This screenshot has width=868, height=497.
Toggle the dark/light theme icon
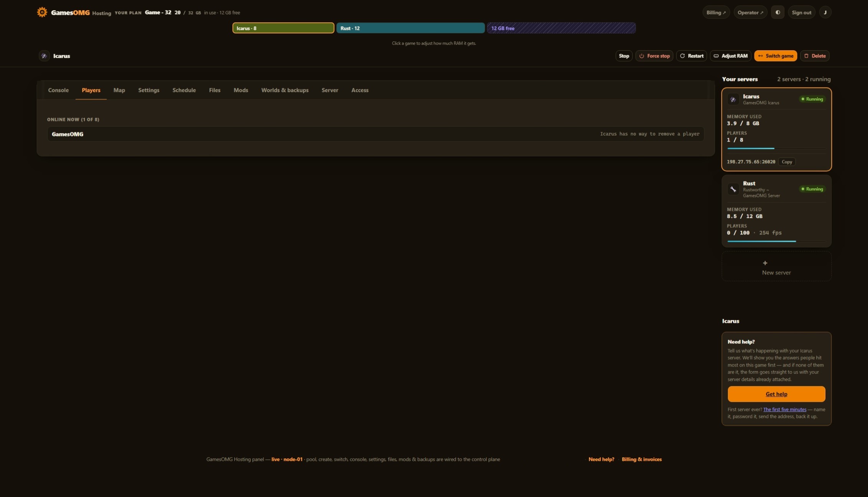point(778,12)
